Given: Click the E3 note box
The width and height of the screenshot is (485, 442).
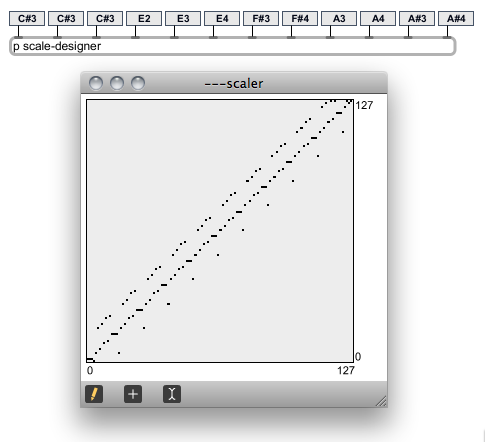Looking at the screenshot, I should [183, 19].
